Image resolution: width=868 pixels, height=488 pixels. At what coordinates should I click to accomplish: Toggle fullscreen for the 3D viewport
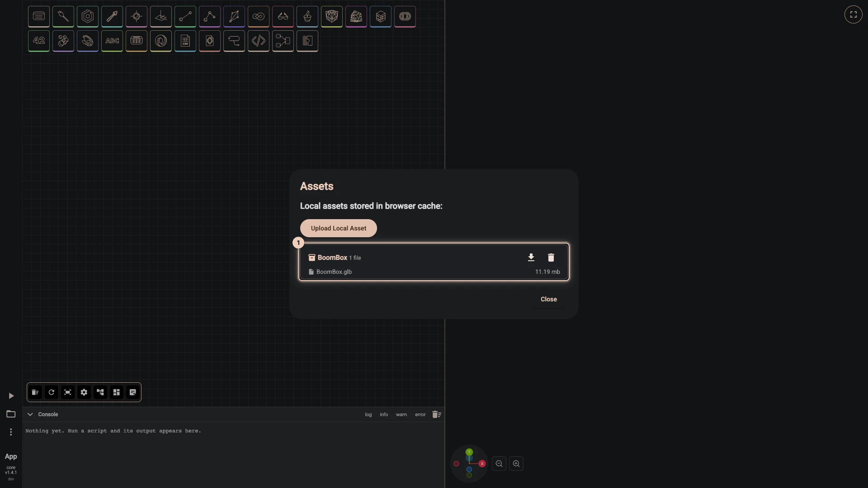[x=854, y=14]
